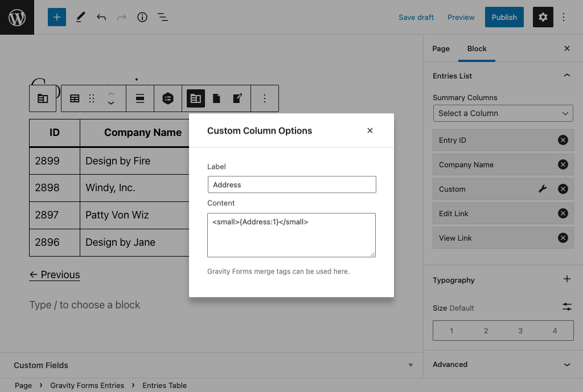Remove the Custom column
Viewport: 583px width, 392px height.
tap(563, 189)
